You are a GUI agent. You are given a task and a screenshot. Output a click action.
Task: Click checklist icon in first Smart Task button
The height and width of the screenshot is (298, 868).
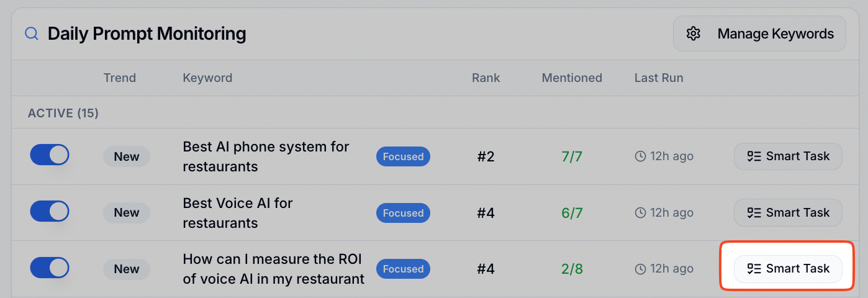click(754, 156)
